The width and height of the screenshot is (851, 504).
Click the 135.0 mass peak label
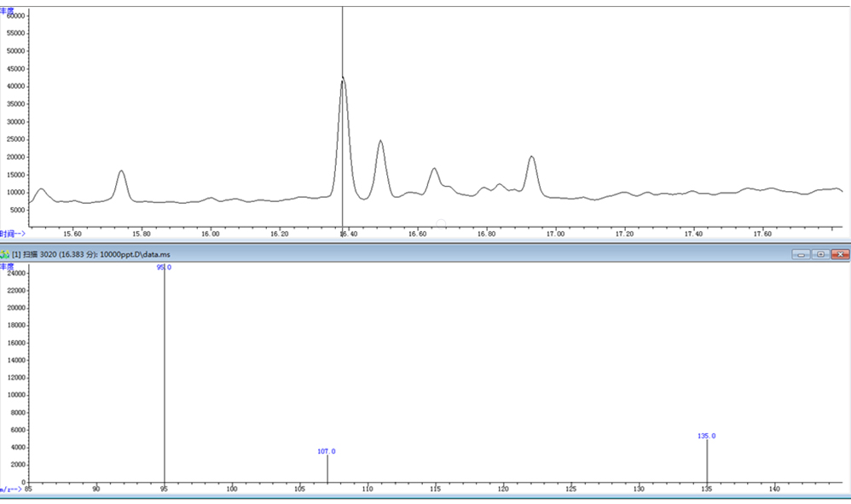point(706,436)
